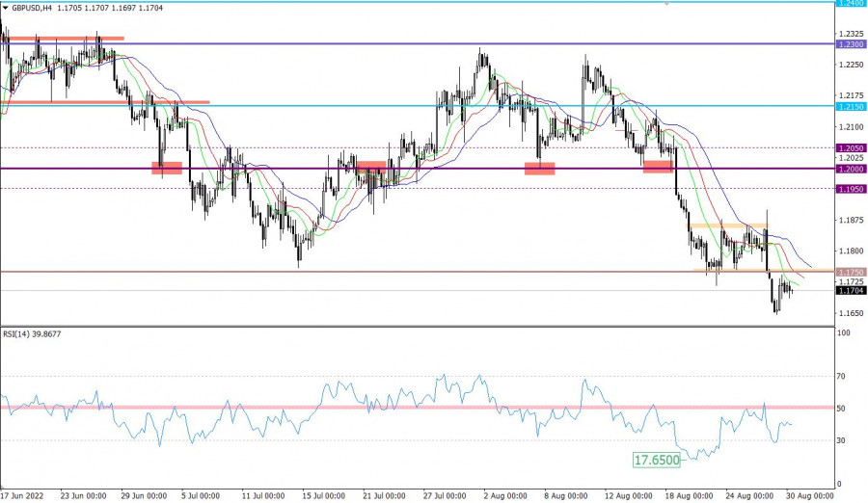Select the long red bar below 1.2175

[106, 102]
